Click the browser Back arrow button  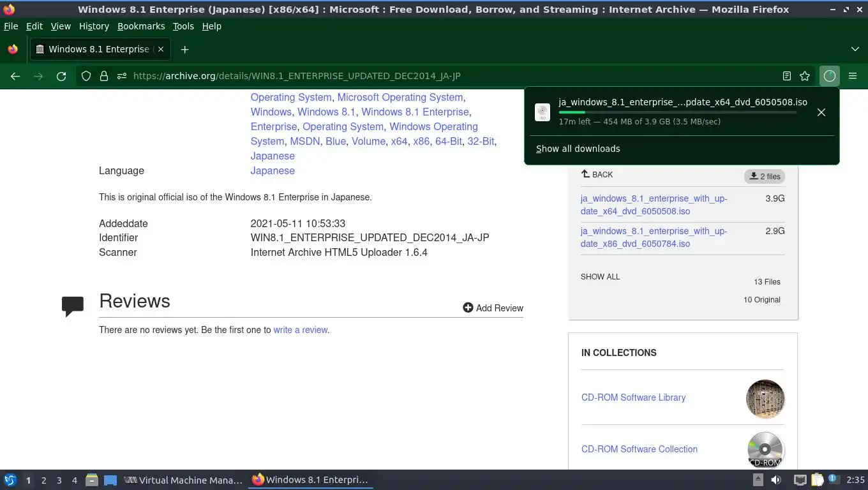point(15,76)
